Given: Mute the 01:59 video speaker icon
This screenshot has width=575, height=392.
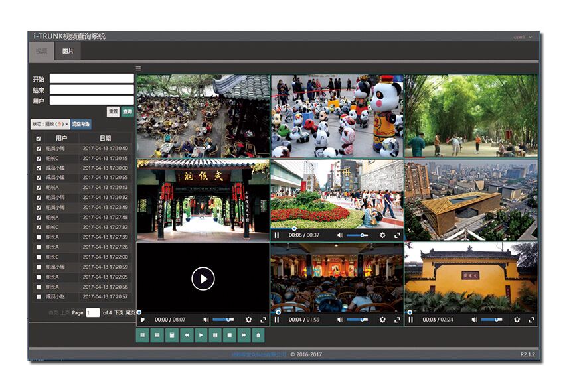Looking at the screenshot, I should point(340,320).
